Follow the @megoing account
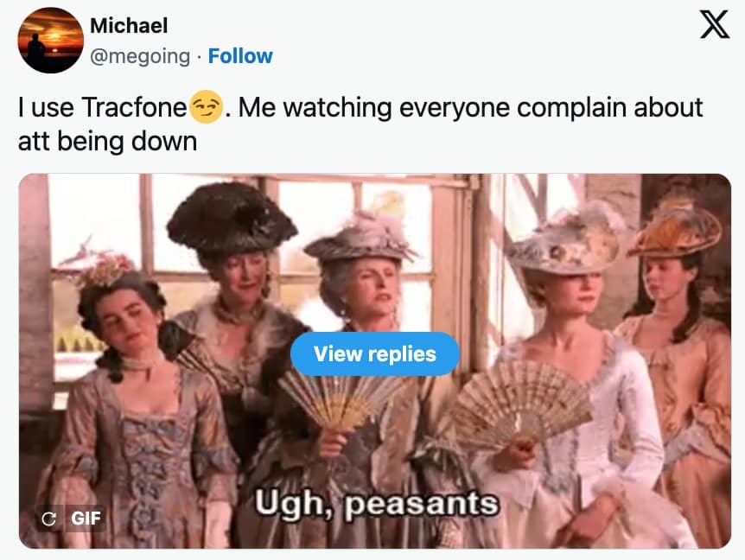745x560 pixels. click(240, 56)
